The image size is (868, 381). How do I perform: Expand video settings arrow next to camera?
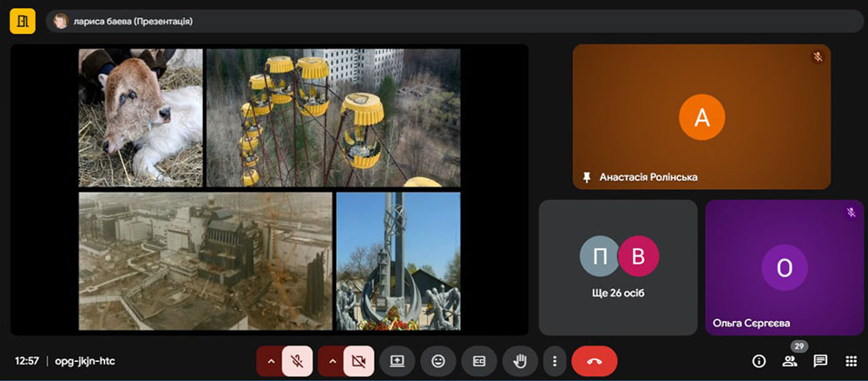coord(332,361)
